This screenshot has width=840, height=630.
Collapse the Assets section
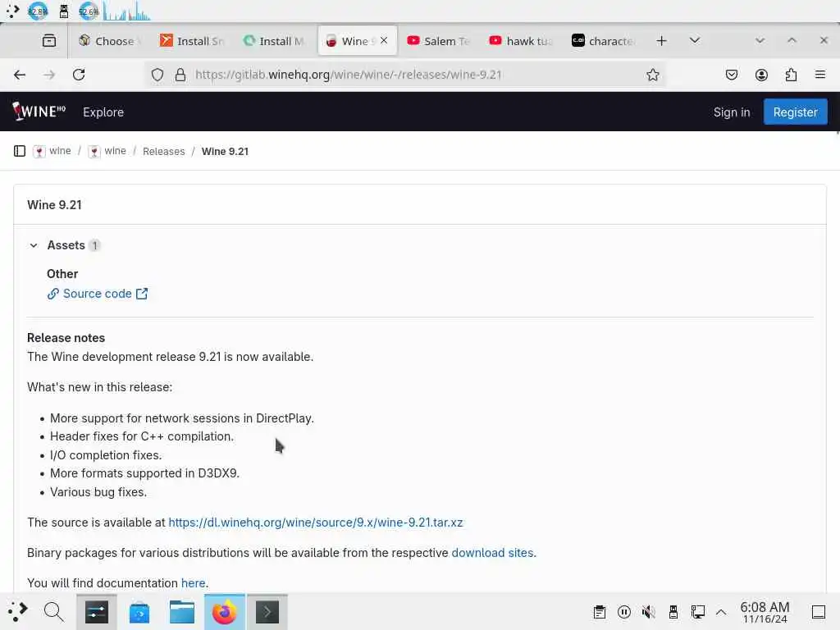[34, 245]
